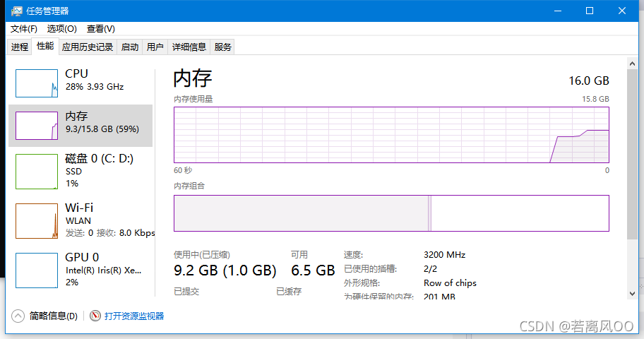Open the 详细信息 tab
Image resolution: width=644 pixels, height=339 pixels.
(189, 47)
